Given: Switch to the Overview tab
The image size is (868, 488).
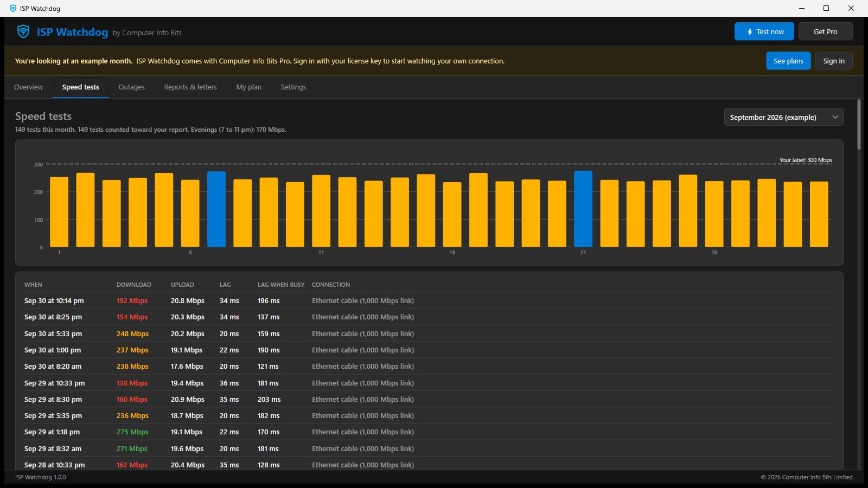Looking at the screenshot, I should pos(28,87).
